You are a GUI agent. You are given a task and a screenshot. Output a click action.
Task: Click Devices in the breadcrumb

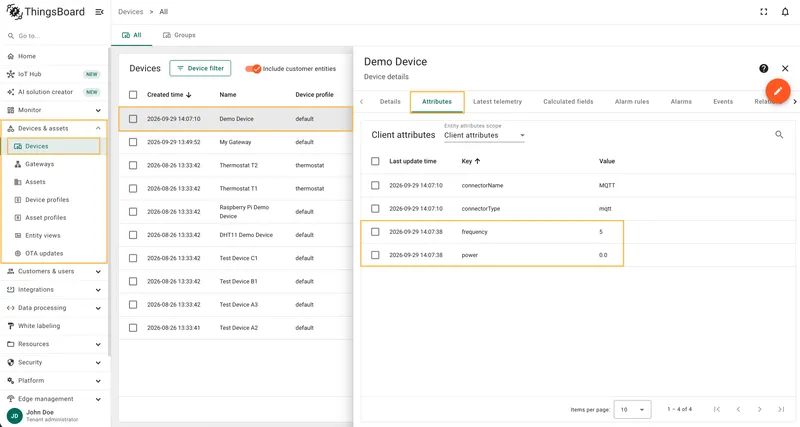click(131, 12)
